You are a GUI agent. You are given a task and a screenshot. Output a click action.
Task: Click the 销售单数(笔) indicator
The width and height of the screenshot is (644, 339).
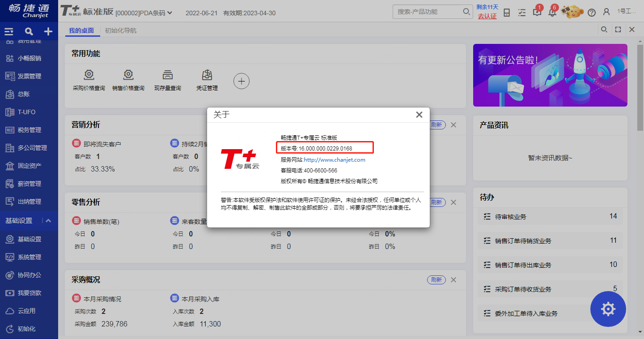pyautogui.click(x=96, y=221)
